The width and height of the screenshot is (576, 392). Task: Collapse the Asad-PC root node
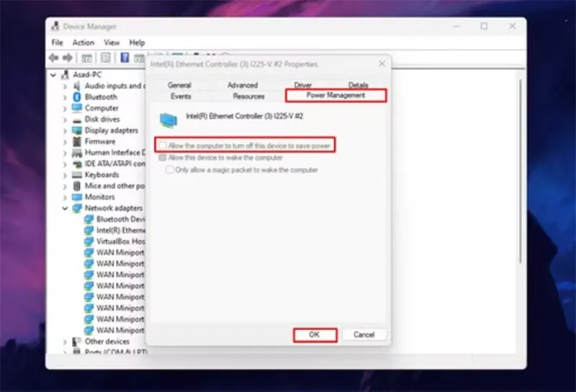pyautogui.click(x=53, y=75)
